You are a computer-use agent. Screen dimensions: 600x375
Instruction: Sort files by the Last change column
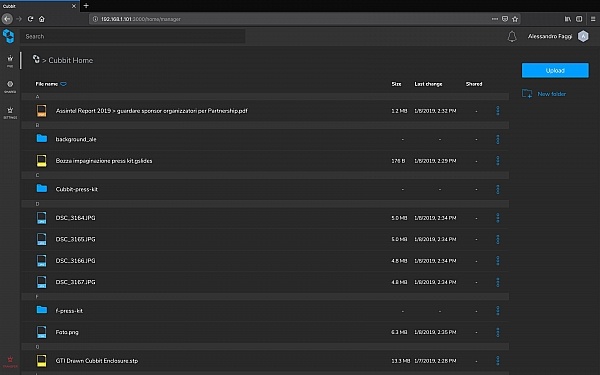click(x=428, y=84)
